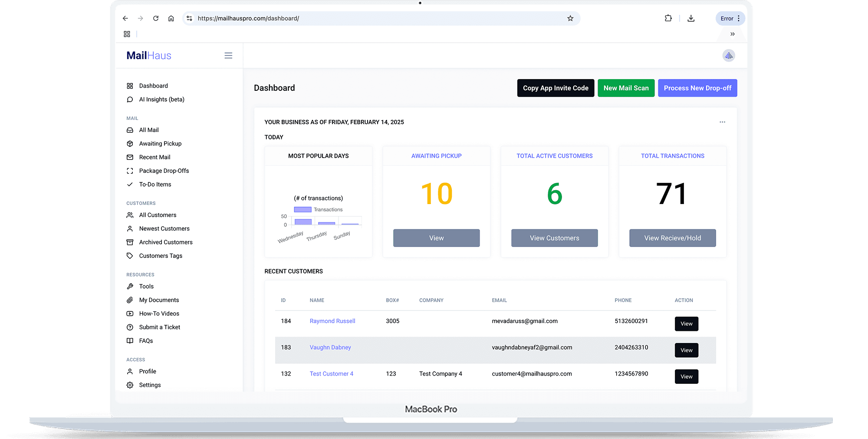This screenshot has height=439, width=868.
Task: Open Package Drop-Offs in sidebar
Action: click(164, 171)
